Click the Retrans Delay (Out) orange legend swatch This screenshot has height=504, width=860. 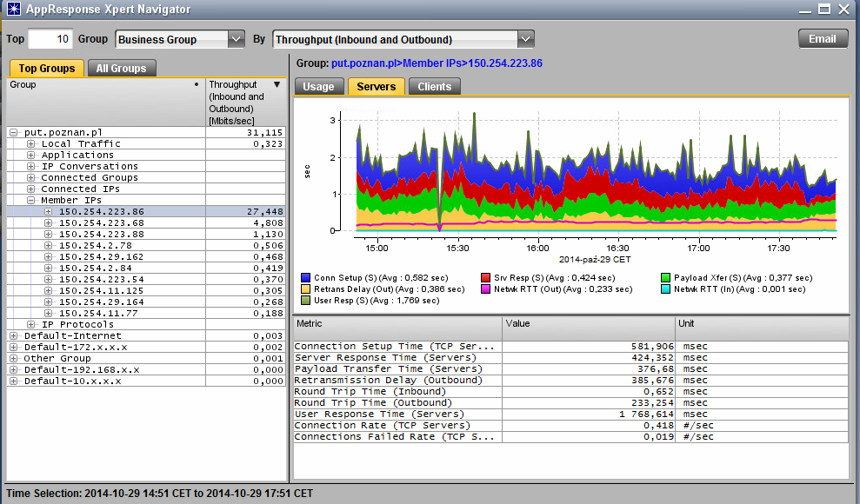click(305, 289)
